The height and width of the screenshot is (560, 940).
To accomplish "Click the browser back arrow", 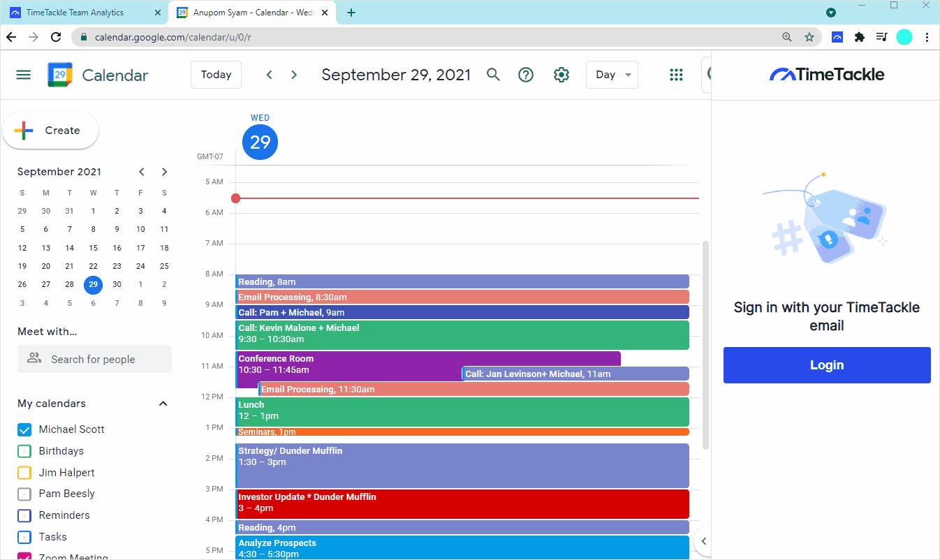I will click(11, 37).
